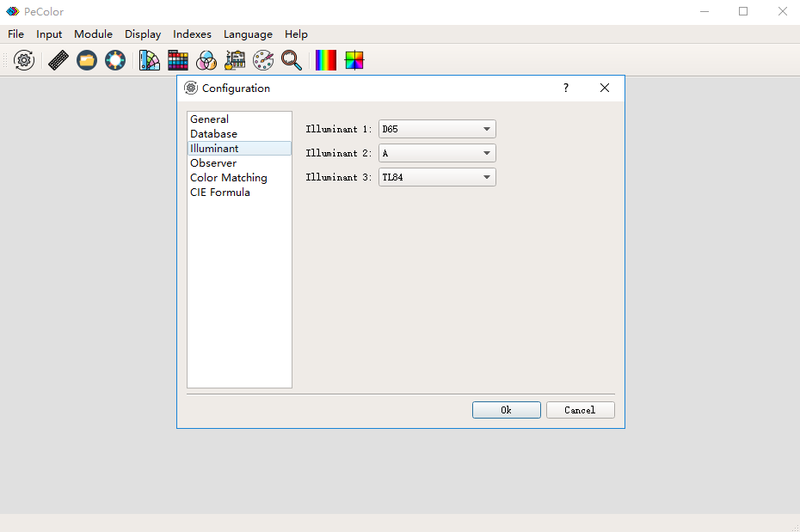This screenshot has width=800, height=532.
Task: Open the rainbow spectrum icon
Action: tap(326, 60)
